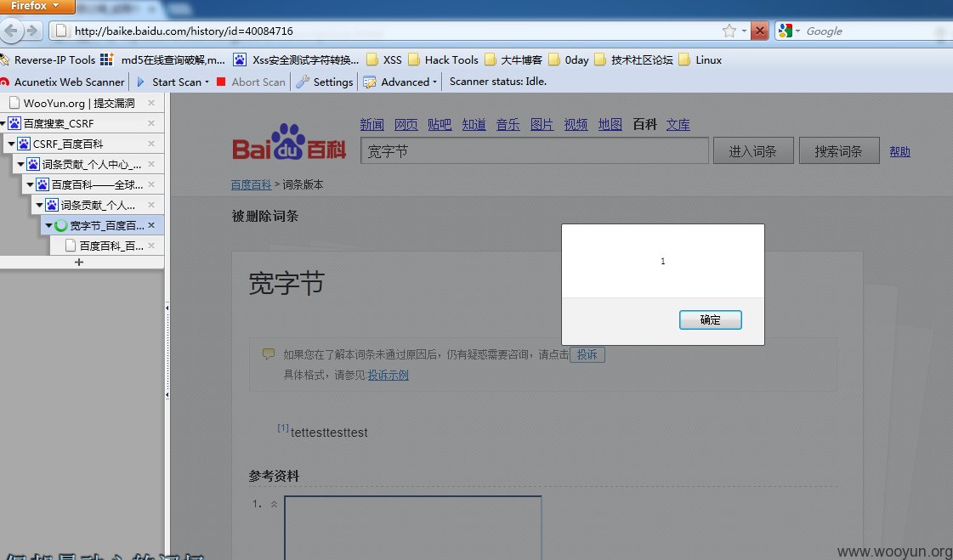The image size is (953, 560).
Task: Open Google search engine dropdown icon
Action: [789, 31]
